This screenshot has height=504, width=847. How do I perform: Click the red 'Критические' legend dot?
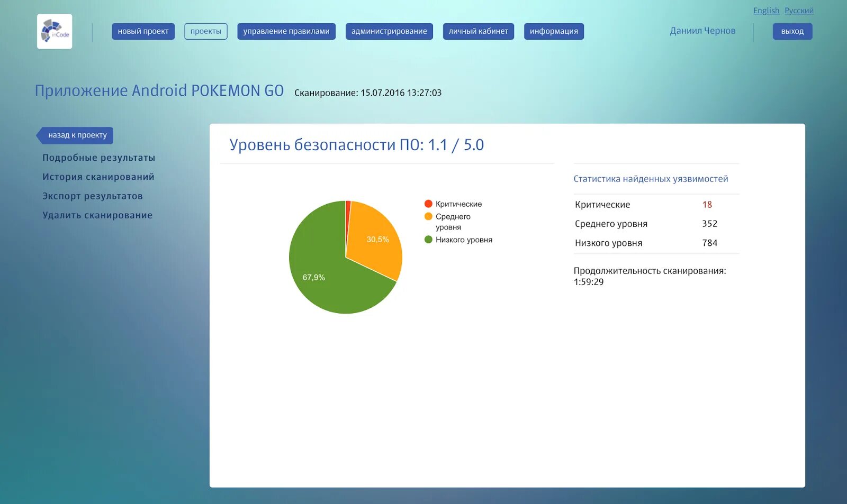point(428,204)
